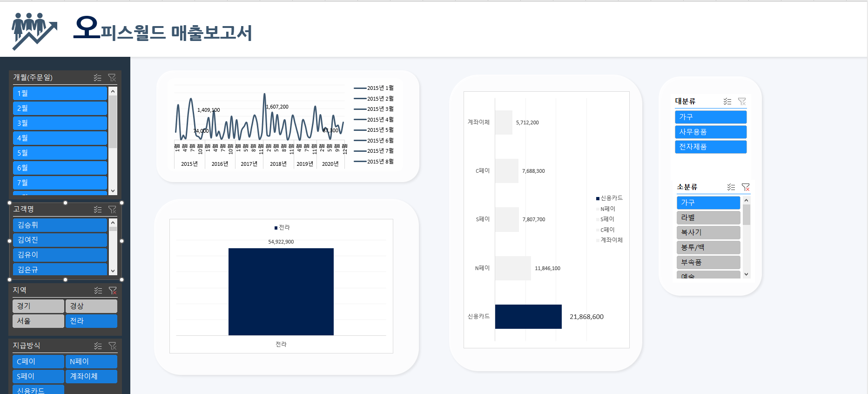The height and width of the screenshot is (394, 868).
Task: Click down arrow of month slicer scrollbar
Action: click(113, 191)
